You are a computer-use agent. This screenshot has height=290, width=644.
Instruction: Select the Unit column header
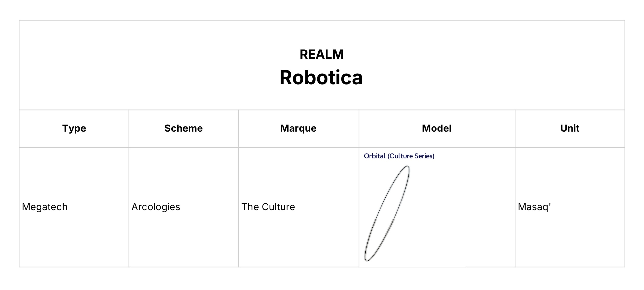click(x=569, y=128)
